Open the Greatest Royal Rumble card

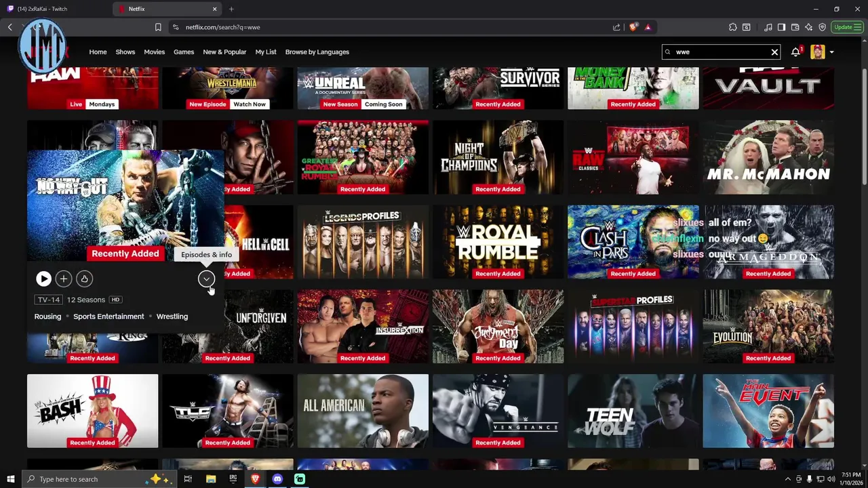363,157
